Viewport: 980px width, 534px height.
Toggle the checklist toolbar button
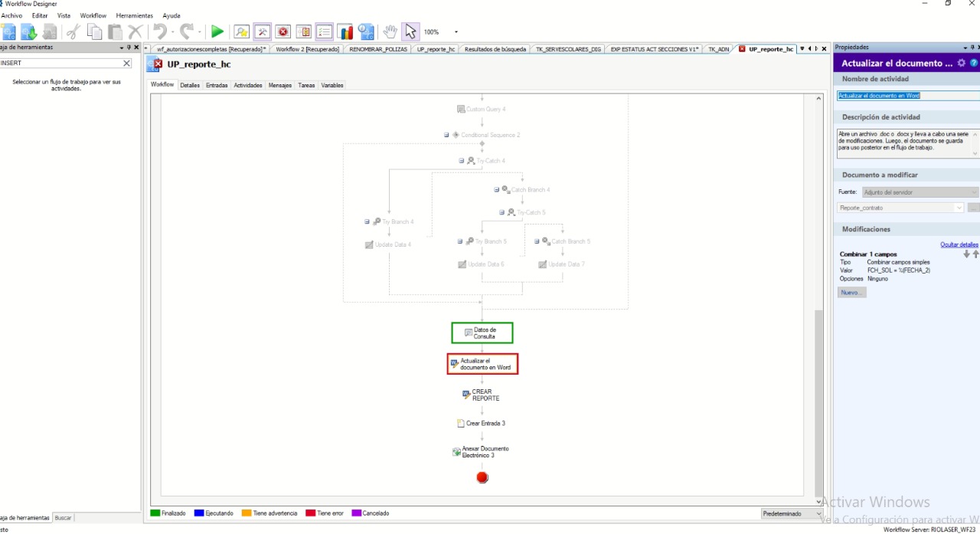[x=325, y=32]
